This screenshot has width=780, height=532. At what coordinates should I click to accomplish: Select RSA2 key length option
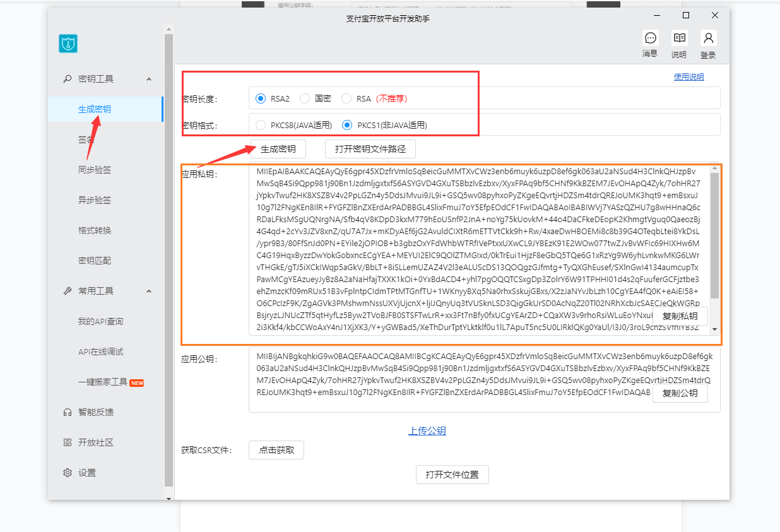pos(261,98)
